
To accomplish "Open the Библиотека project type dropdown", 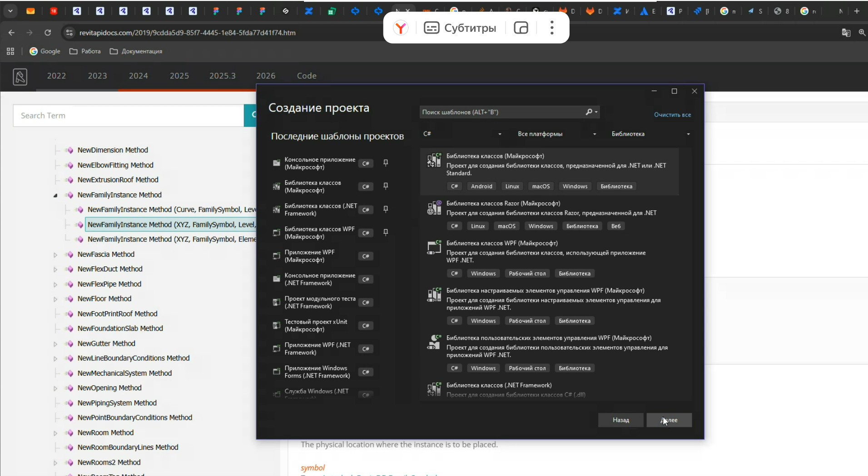I will click(650, 134).
